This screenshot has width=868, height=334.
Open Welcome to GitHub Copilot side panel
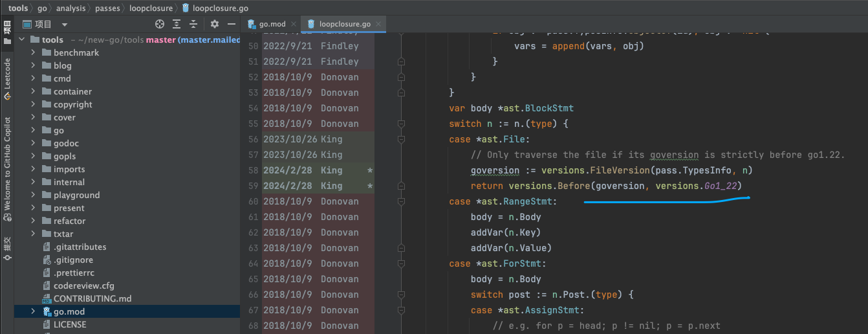[7, 164]
